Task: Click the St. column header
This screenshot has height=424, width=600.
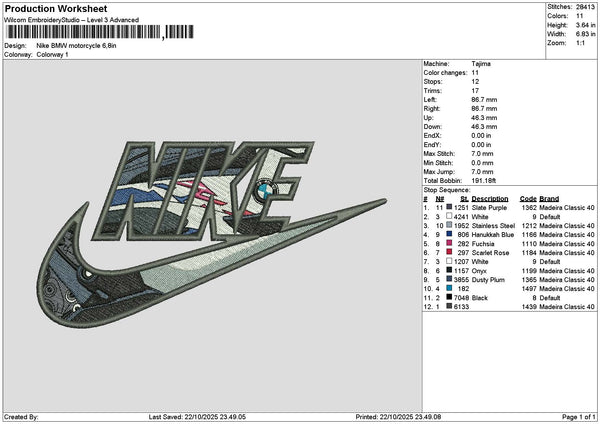Action: (x=465, y=199)
